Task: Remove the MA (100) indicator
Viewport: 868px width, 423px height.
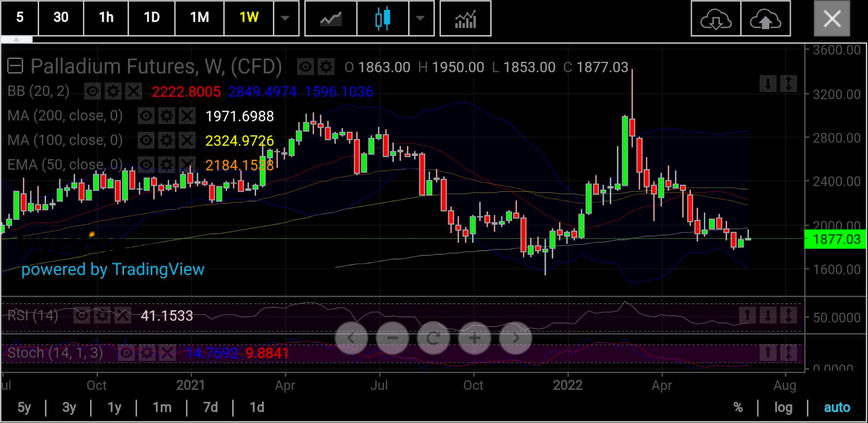Action: 187,140
